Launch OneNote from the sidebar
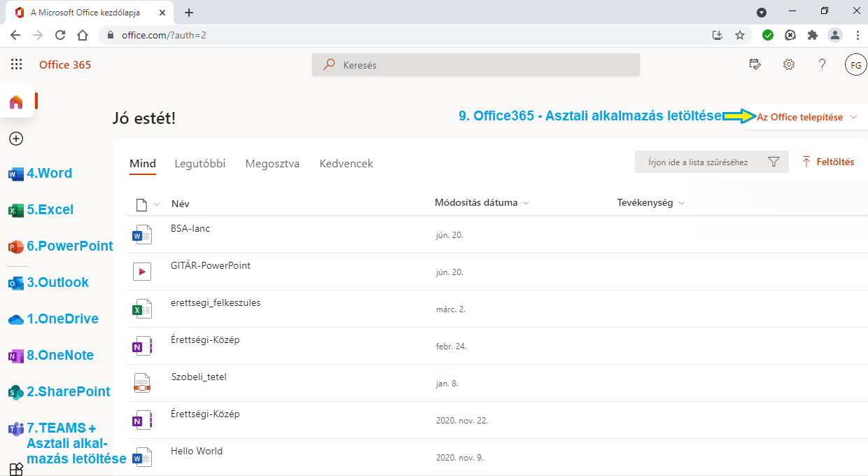The image size is (868, 476). 15,355
